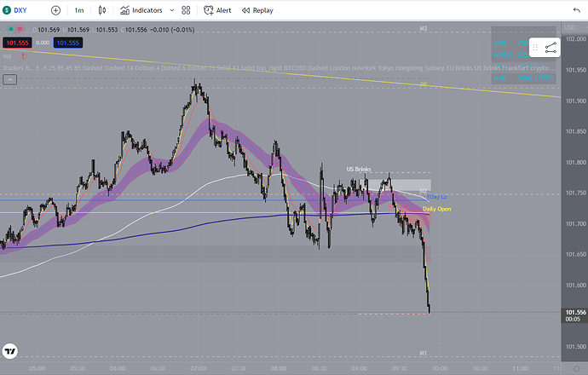Click the US Brinks label on chart
The width and height of the screenshot is (588, 375).
tap(359, 169)
